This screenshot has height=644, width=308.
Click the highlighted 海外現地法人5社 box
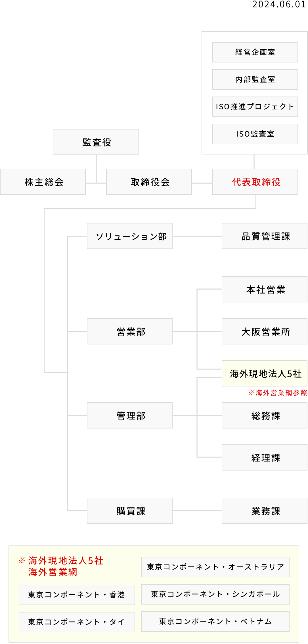(x=264, y=373)
